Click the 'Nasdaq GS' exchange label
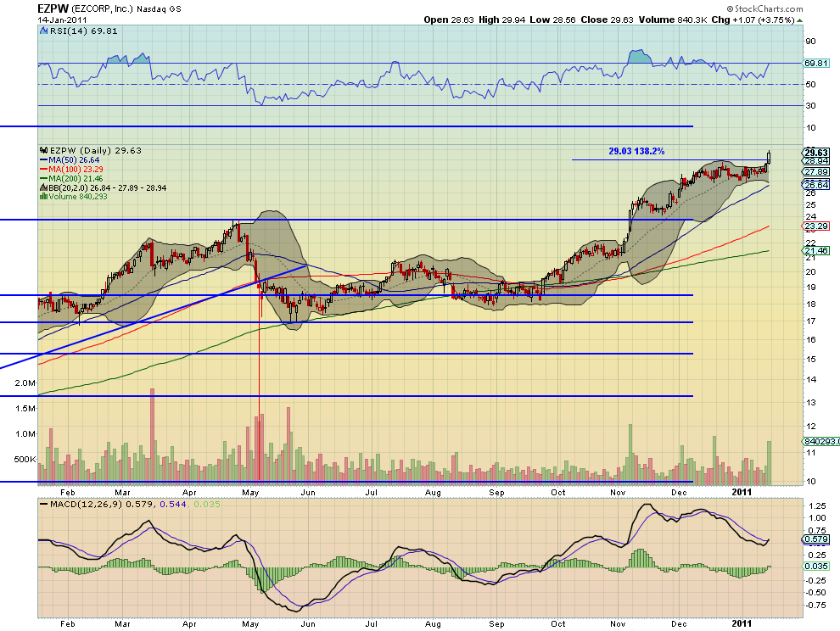The image size is (840, 631). tap(159, 9)
